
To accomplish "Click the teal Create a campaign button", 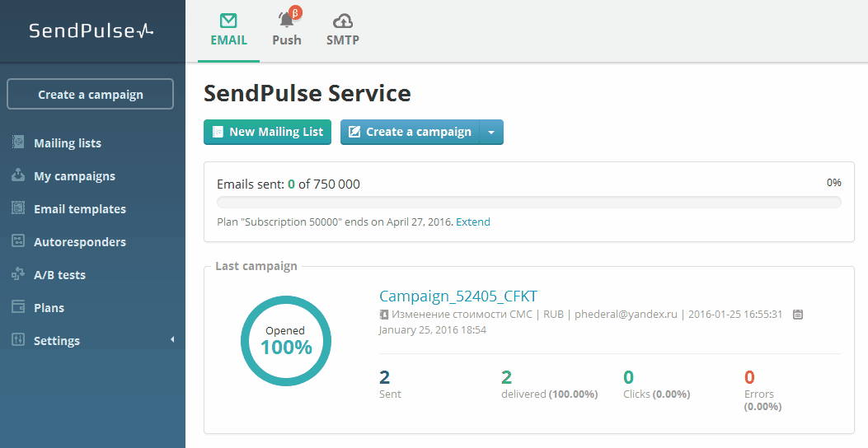I will [411, 132].
